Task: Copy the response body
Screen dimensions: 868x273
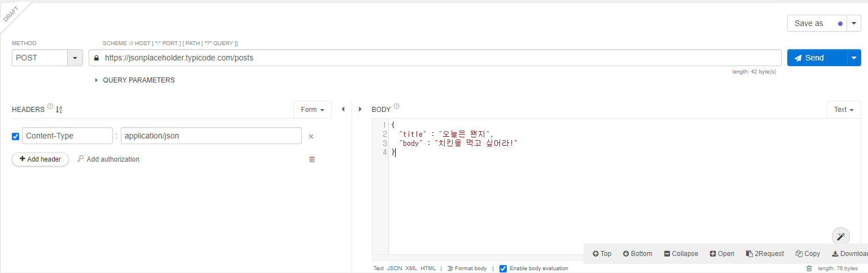Action: tap(808, 254)
